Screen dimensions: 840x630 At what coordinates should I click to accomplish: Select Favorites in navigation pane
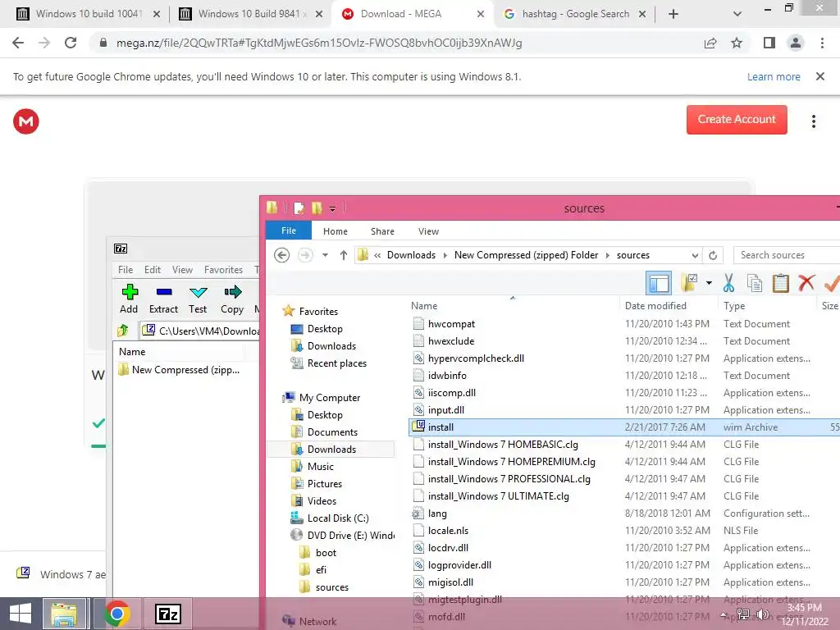318,311
